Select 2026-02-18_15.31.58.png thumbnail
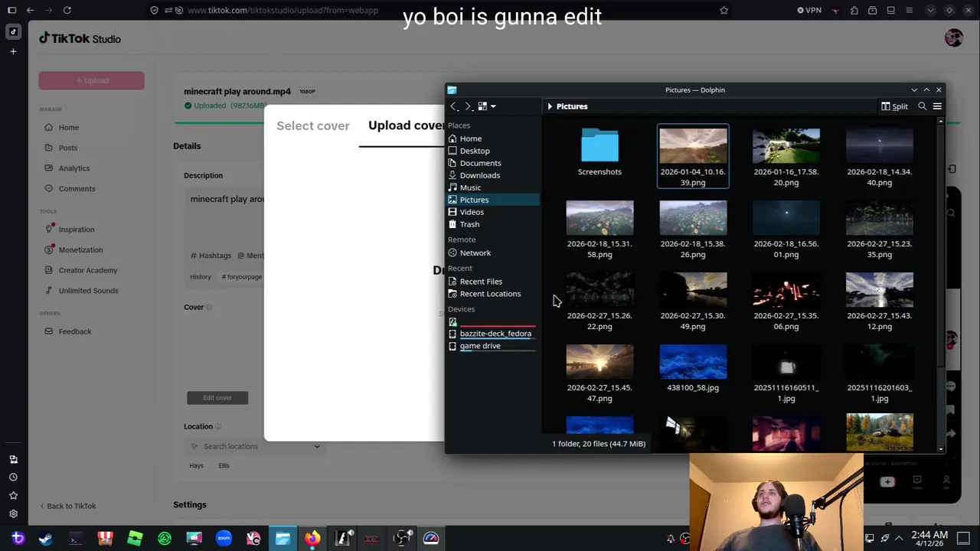The width and height of the screenshot is (980, 551). pos(599,218)
